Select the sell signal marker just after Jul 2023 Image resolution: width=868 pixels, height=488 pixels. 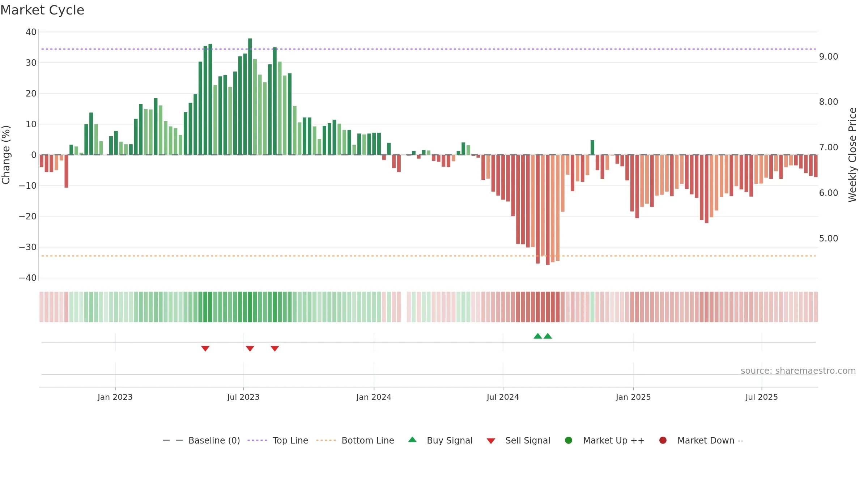tap(250, 348)
